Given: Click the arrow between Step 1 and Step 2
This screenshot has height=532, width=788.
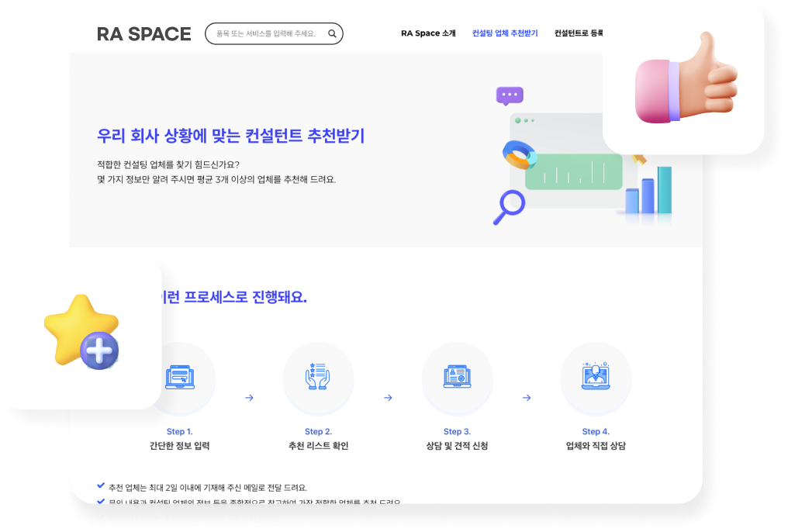Looking at the screenshot, I should (x=249, y=398).
